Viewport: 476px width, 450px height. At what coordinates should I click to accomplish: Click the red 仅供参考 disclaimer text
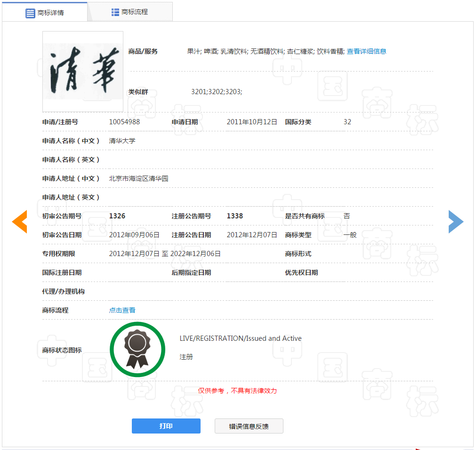click(237, 391)
